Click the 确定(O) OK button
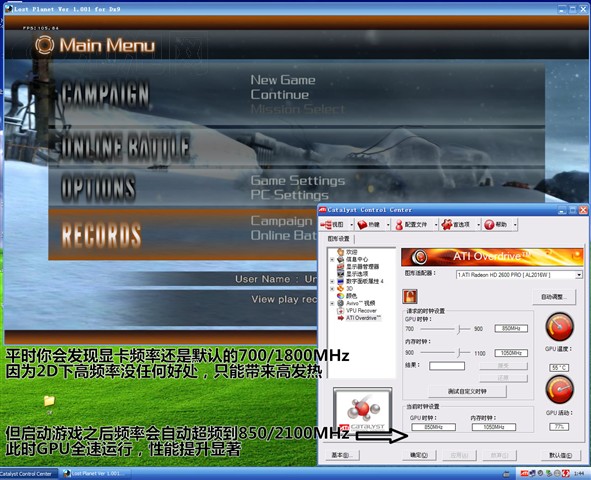 419,455
